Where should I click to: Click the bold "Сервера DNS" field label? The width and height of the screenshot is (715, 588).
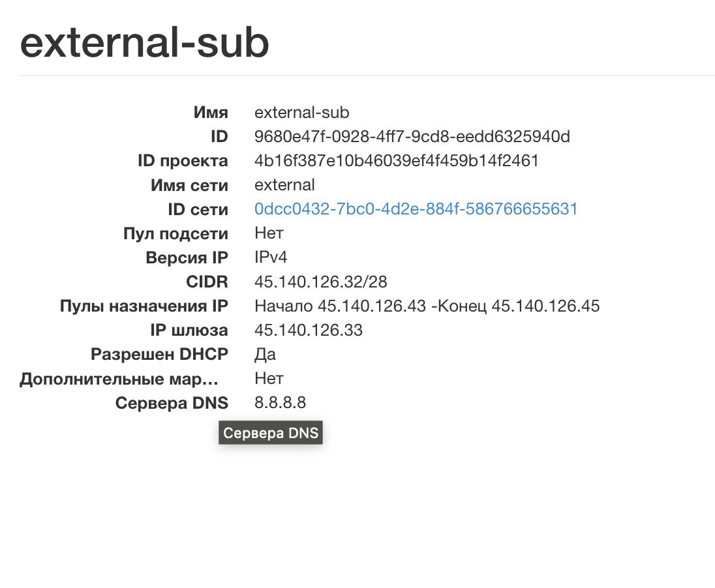click(172, 404)
